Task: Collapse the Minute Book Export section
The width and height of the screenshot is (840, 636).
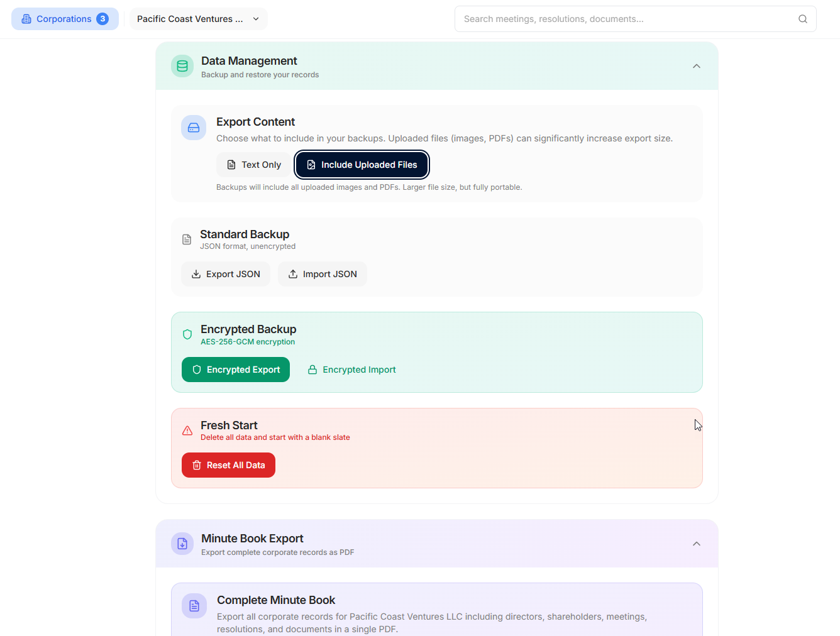Action: click(697, 544)
